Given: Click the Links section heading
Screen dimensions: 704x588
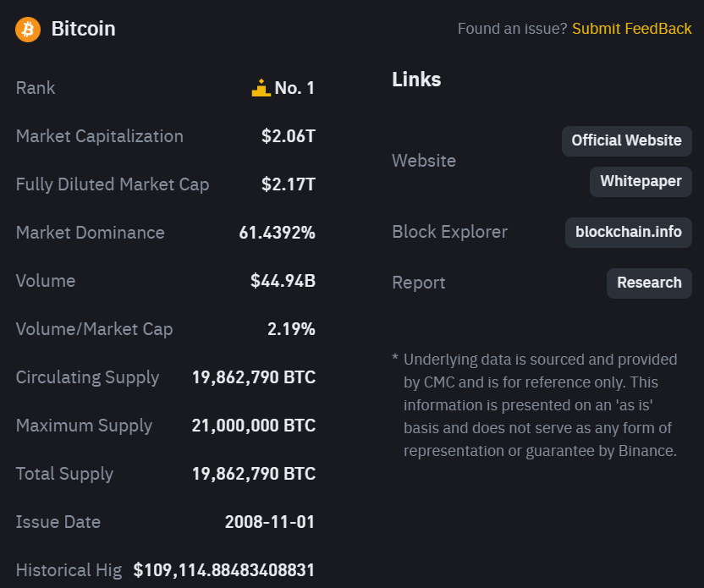Looking at the screenshot, I should [x=416, y=80].
